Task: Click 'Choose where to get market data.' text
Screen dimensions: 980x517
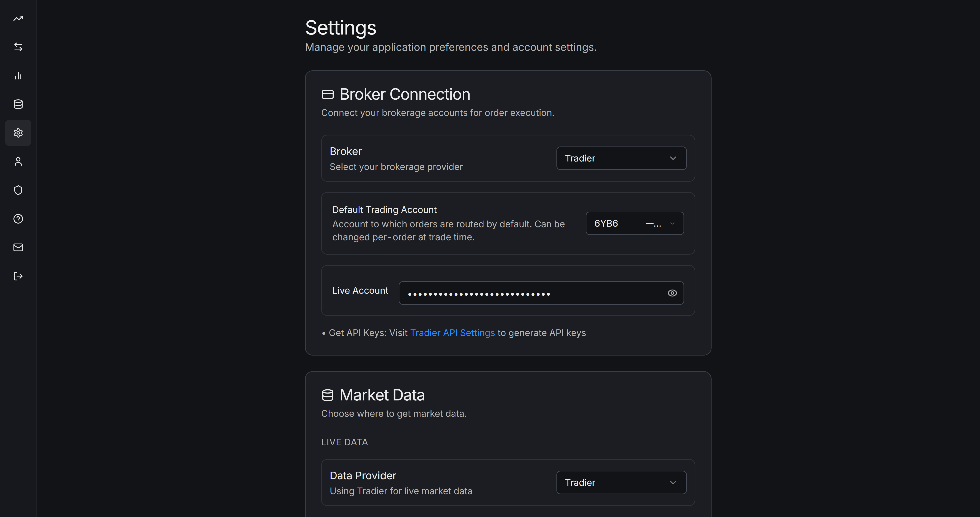Action: click(x=394, y=414)
